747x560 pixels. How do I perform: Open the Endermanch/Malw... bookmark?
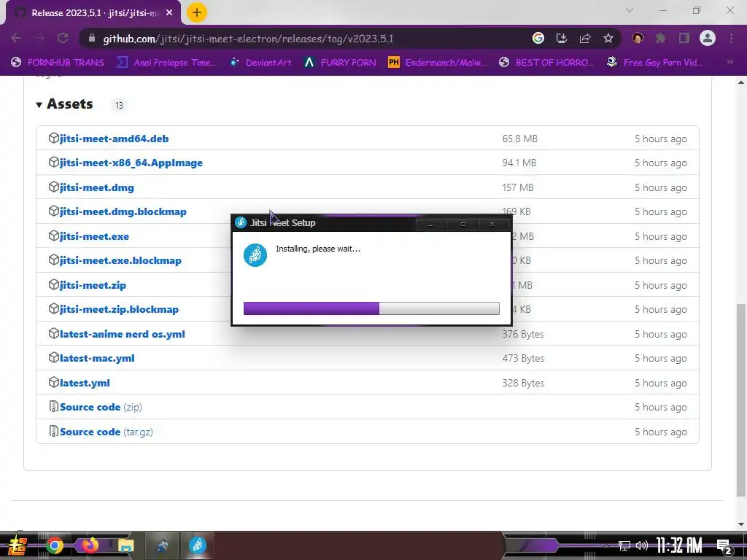[x=438, y=63]
